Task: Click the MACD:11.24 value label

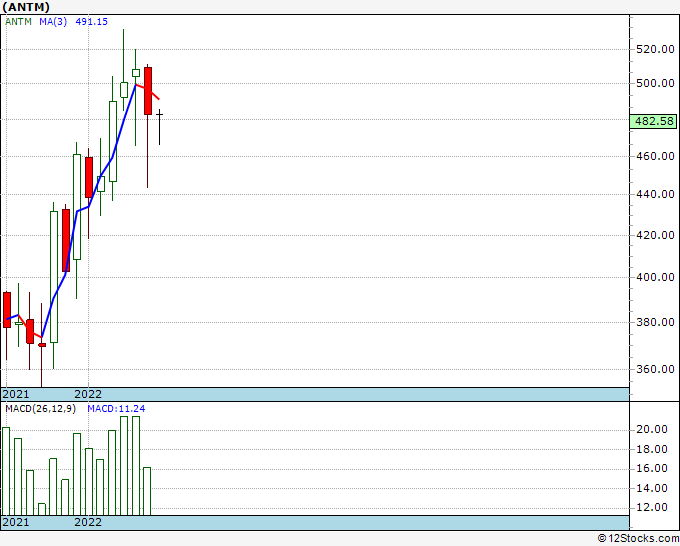Action: point(116,409)
